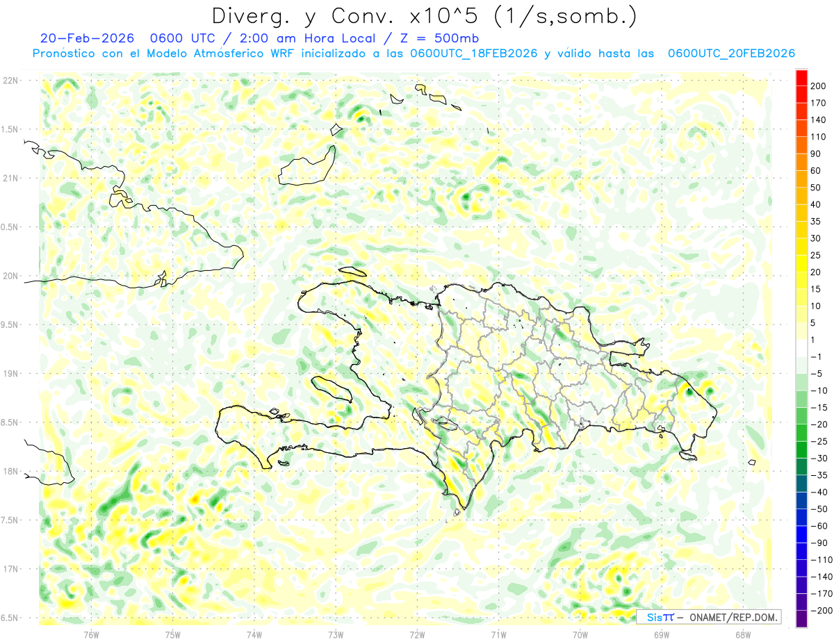Click the positive 140 colorbar value
The image size is (834, 644).
coord(819,120)
